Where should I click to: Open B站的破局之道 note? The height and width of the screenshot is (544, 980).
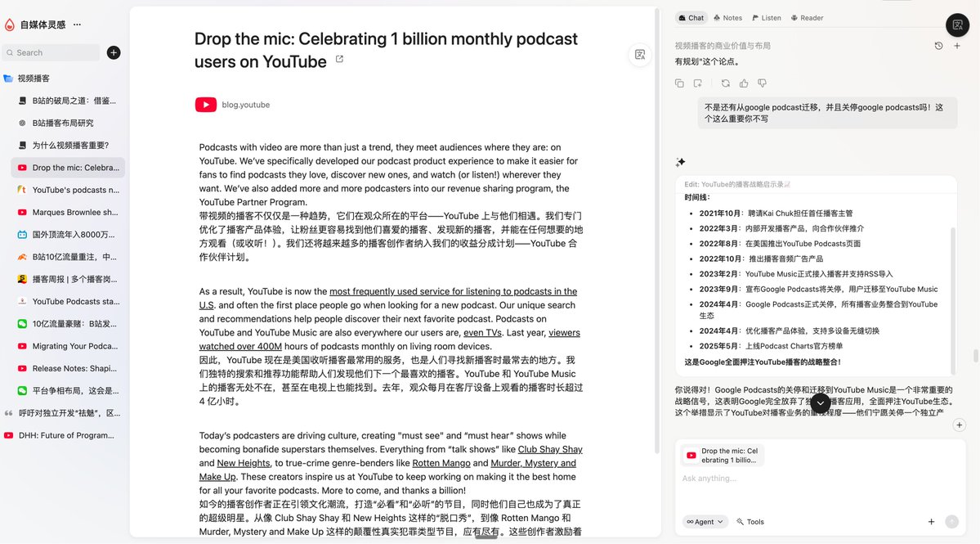pos(68,101)
